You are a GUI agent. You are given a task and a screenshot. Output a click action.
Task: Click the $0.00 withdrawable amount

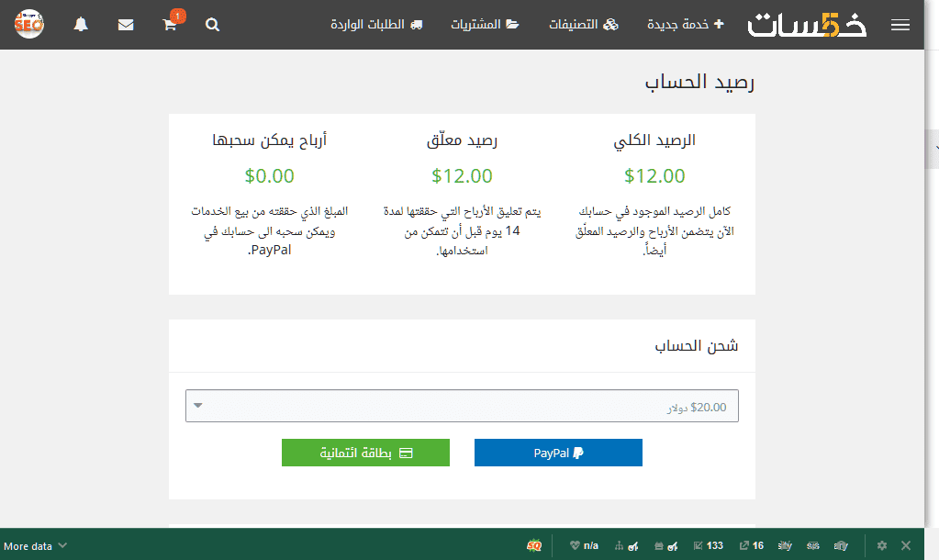pyautogui.click(x=270, y=176)
